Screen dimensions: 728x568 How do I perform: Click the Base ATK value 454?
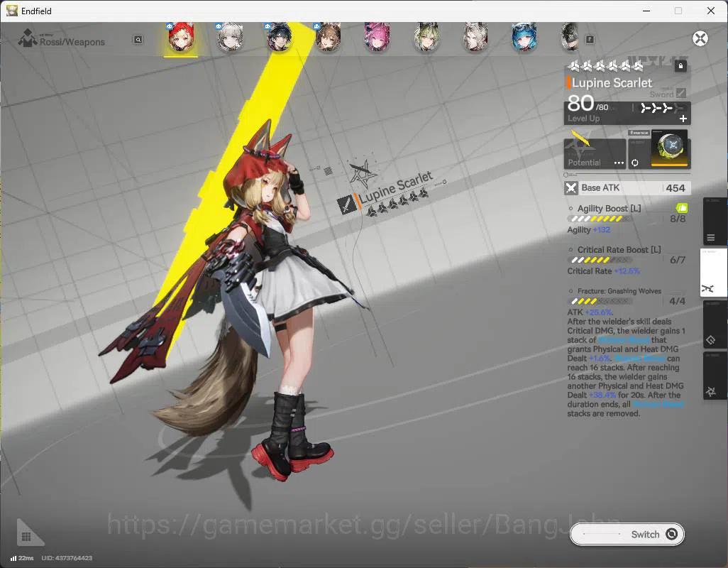coord(675,188)
